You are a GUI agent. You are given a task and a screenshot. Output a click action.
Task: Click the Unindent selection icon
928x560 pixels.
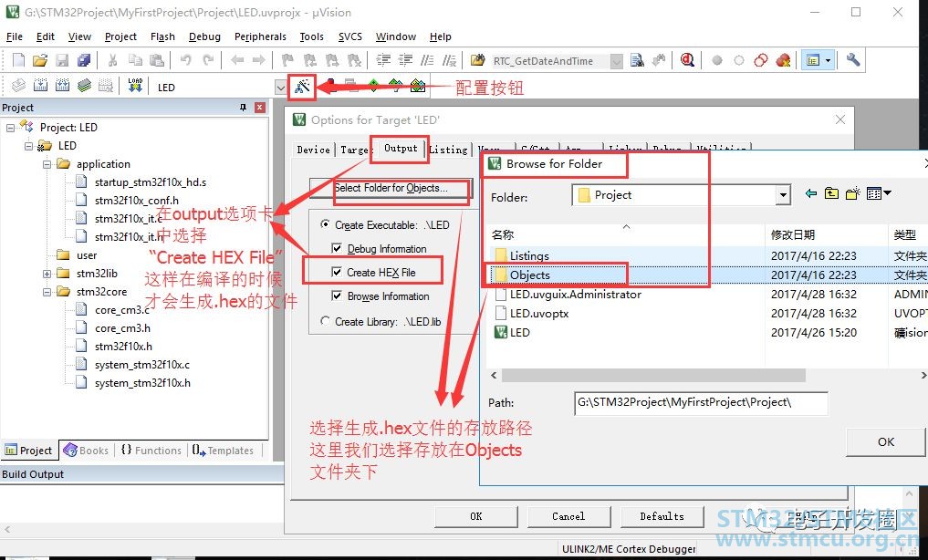point(405,59)
